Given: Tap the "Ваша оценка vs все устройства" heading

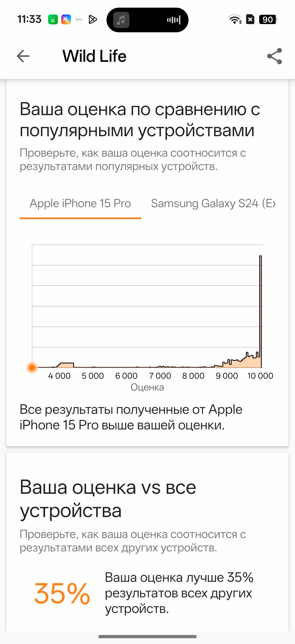Looking at the screenshot, I should coord(108,499).
